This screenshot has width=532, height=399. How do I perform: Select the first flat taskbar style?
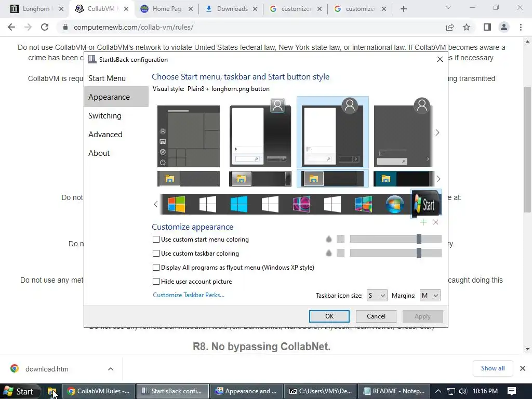pyautogui.click(x=189, y=179)
